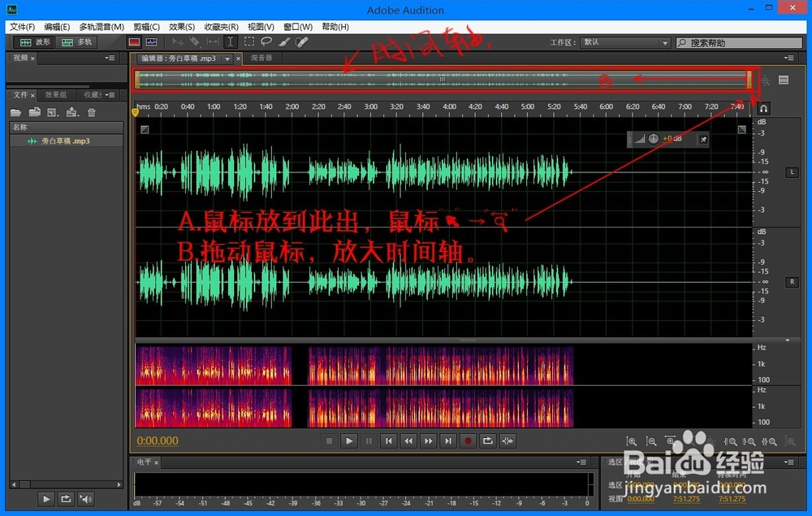The image size is (812, 516).
Task: Open the editor panel options menu
Action: pos(788,58)
